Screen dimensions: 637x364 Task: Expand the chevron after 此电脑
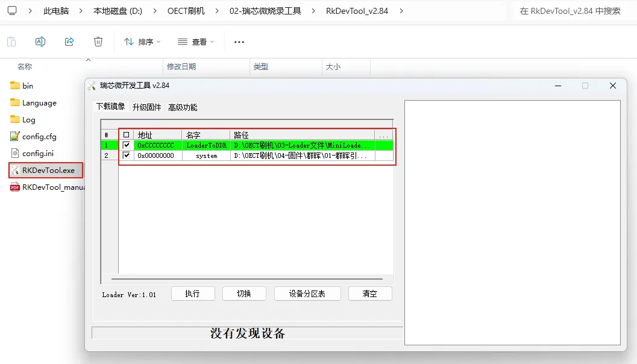(81, 11)
